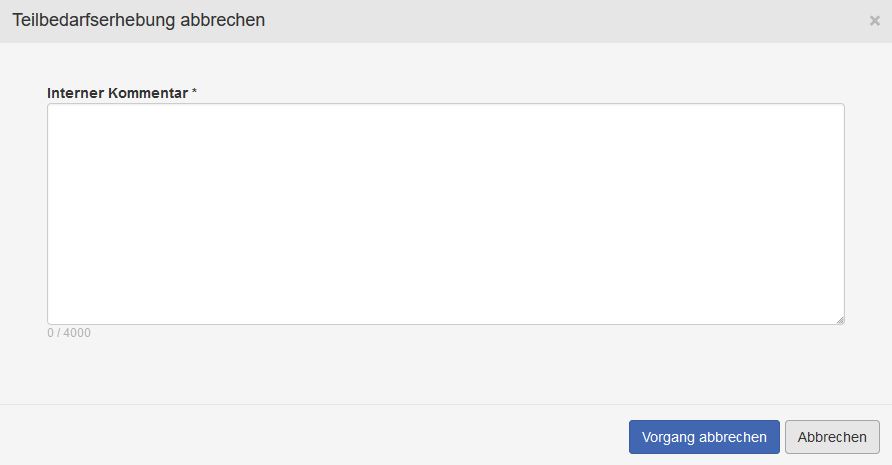This screenshot has width=892, height=465.
Task: Click the Interner Kommentar field label
Action: tap(117, 93)
